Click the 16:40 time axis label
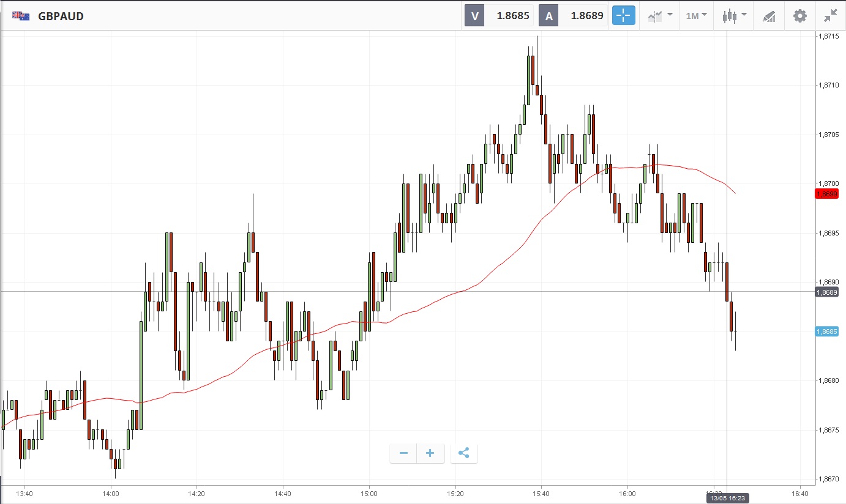Image resolution: width=846 pixels, height=504 pixels. pos(799,494)
